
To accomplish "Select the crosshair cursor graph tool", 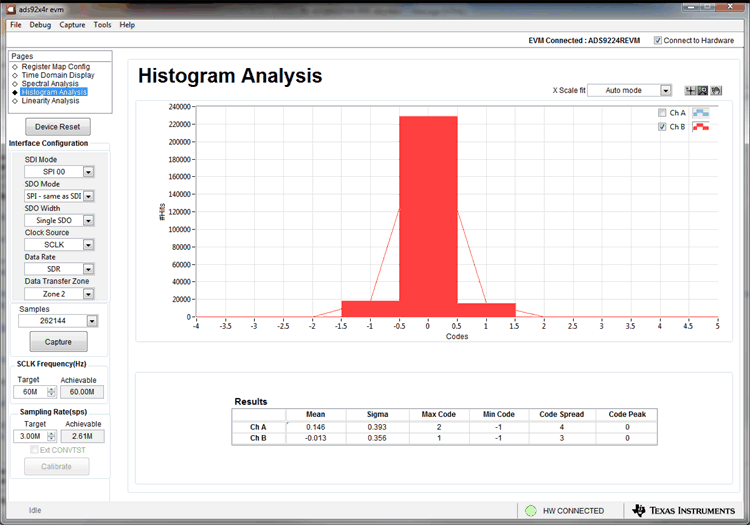I will click(x=690, y=91).
